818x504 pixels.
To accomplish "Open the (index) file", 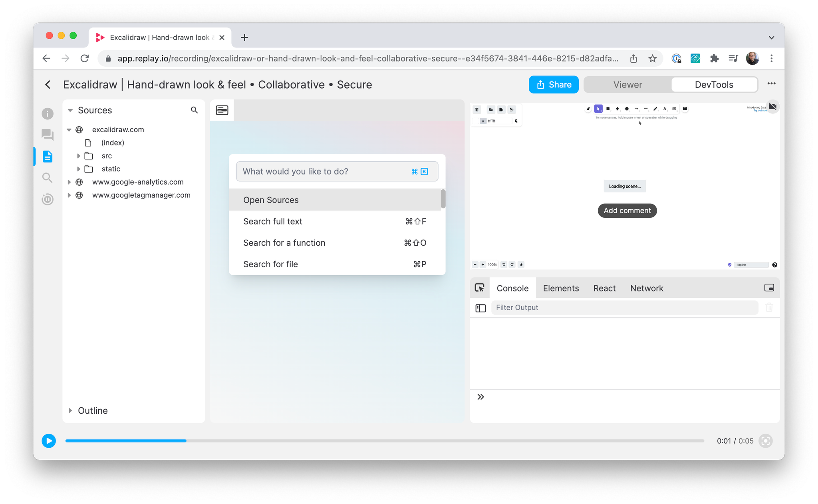I will (112, 143).
